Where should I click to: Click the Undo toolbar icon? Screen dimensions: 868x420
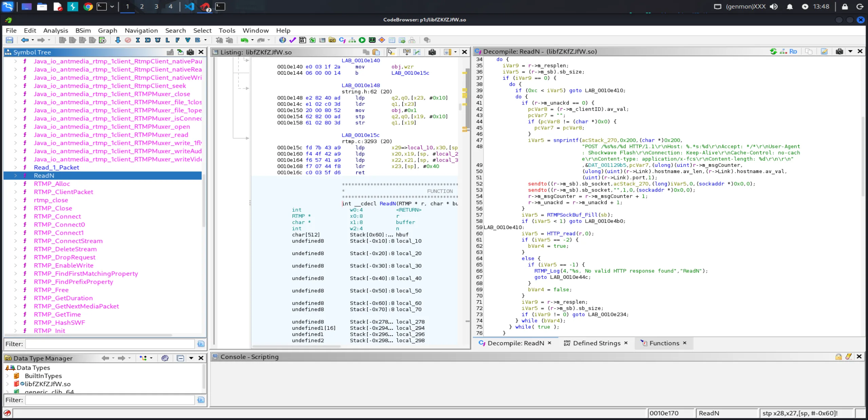pos(244,40)
